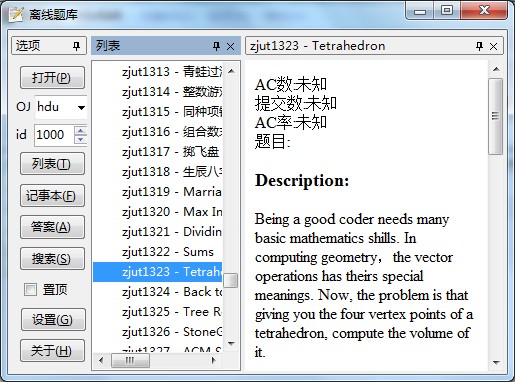Minimize the 离线题库 window
The image size is (515, 382).
420,11
